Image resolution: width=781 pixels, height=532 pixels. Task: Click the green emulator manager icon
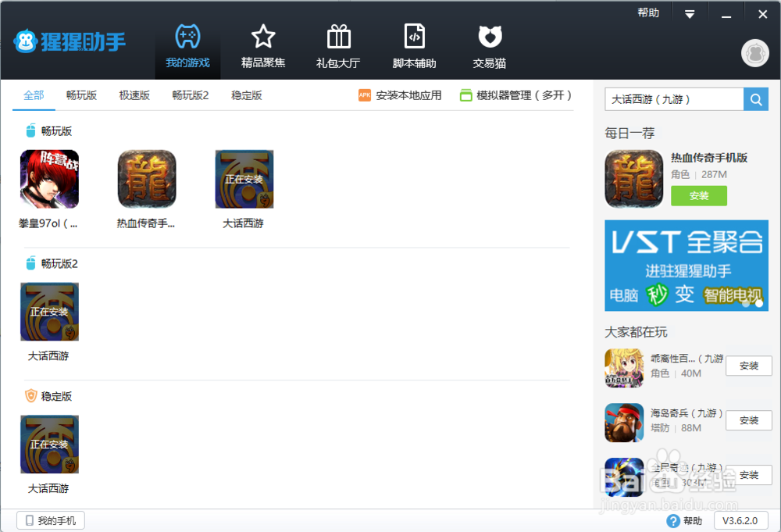click(x=465, y=95)
